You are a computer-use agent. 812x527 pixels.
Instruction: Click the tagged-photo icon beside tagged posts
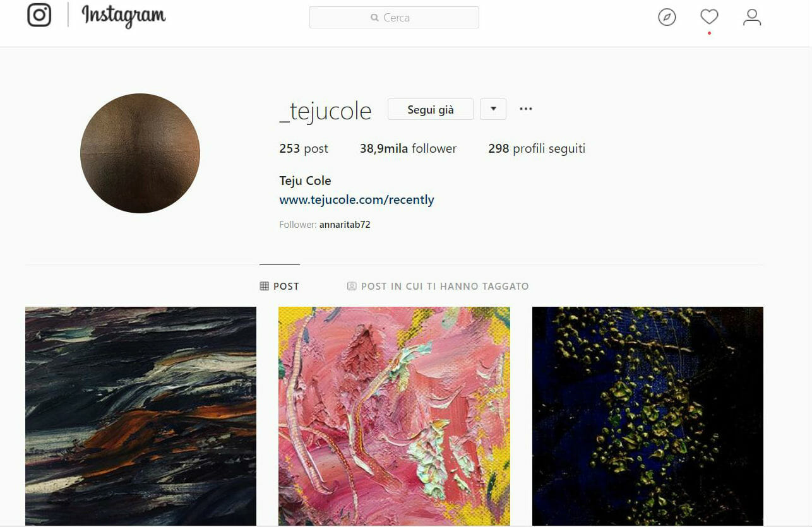pyautogui.click(x=352, y=286)
